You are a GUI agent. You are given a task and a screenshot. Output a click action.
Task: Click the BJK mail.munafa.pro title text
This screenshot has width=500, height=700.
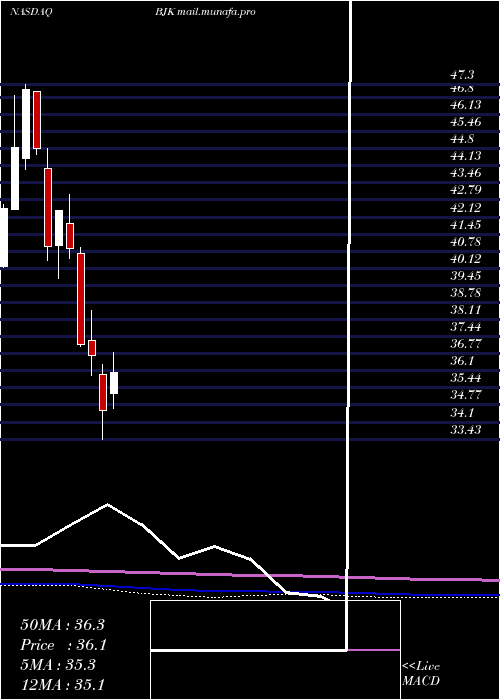click(x=205, y=12)
